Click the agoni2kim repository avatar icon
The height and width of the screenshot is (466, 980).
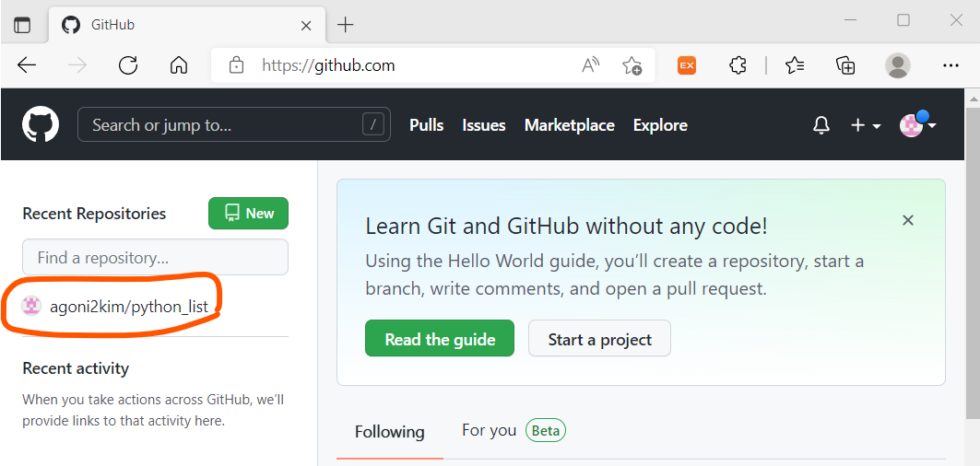click(31, 306)
